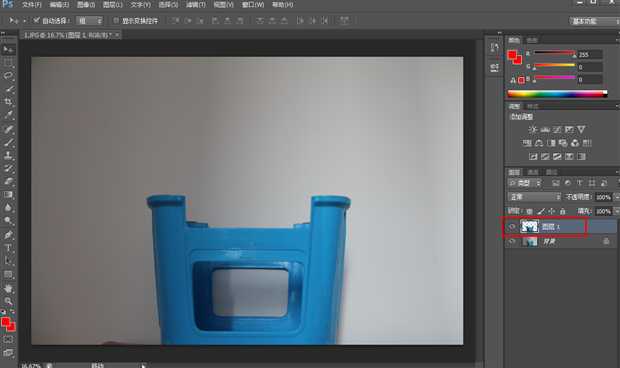620x368 pixels.
Task: Click the color spectrum ramp
Action: click(x=557, y=94)
